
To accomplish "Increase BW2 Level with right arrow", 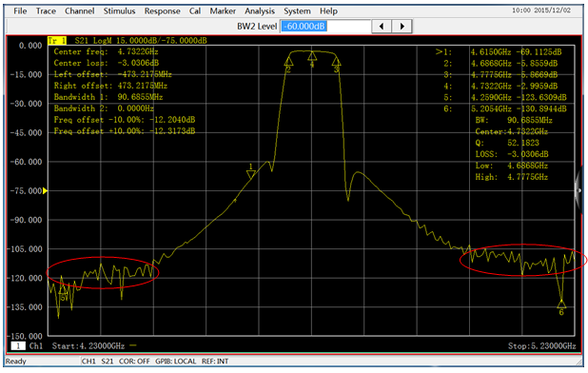I will (x=402, y=27).
